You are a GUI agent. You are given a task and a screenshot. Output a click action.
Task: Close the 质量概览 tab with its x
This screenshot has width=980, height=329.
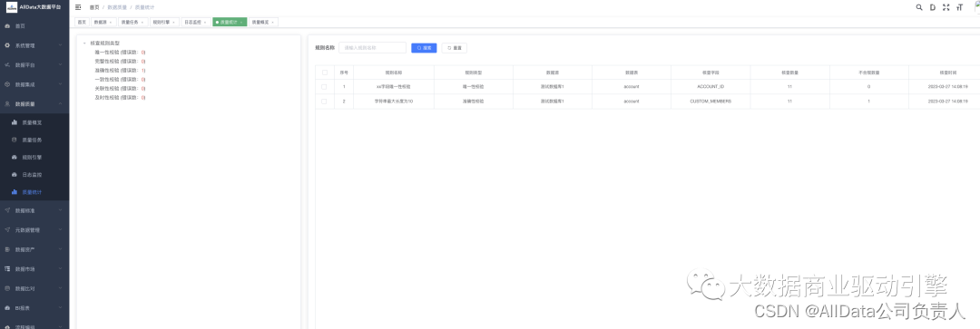(x=272, y=23)
